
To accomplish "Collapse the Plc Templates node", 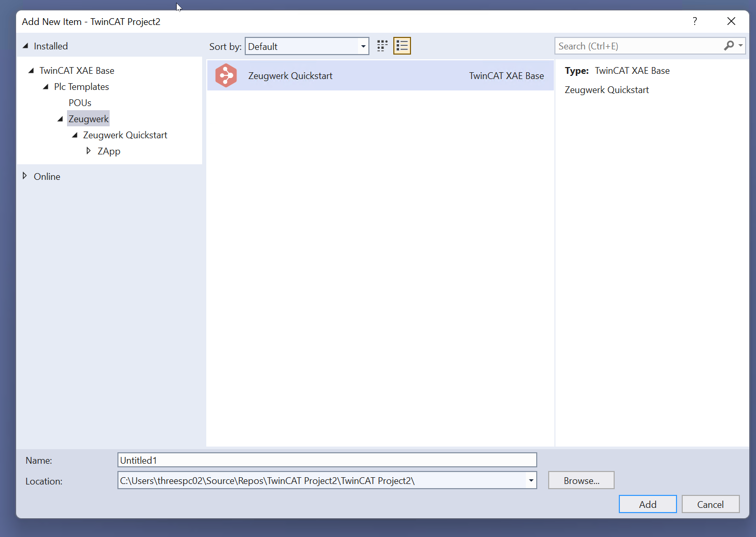I will coord(46,86).
